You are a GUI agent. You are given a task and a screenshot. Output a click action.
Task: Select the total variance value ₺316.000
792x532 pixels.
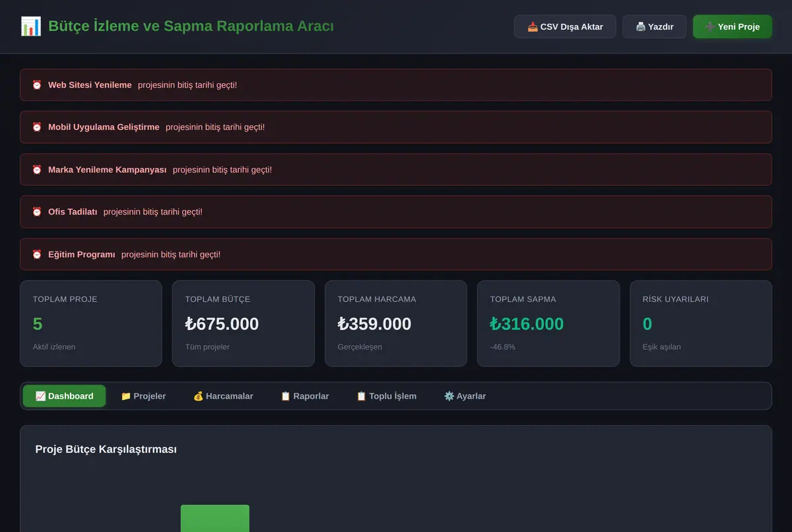tap(527, 324)
